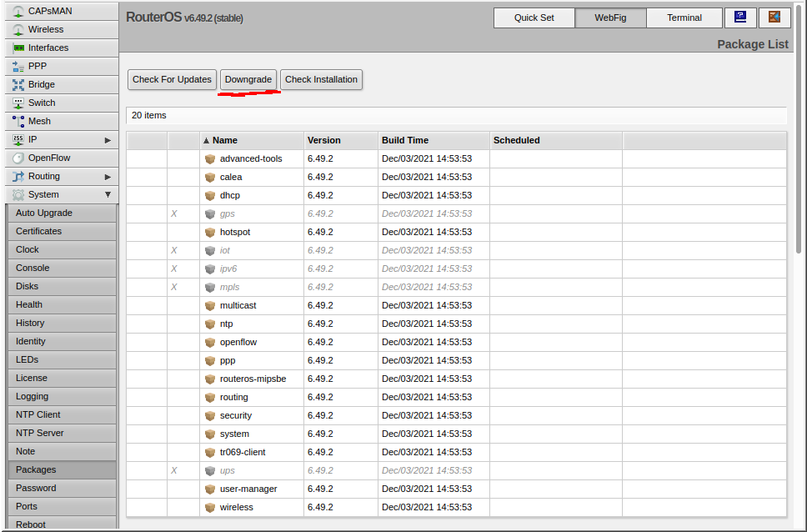Click the routeros-mipsbe package box icon
The width and height of the screenshot is (807, 532).
(209, 379)
